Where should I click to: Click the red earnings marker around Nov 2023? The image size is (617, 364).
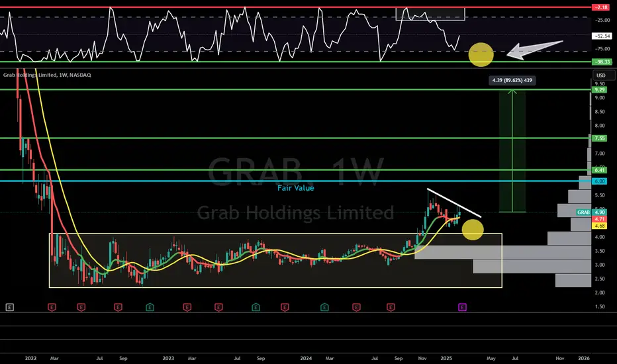[x=285, y=307]
